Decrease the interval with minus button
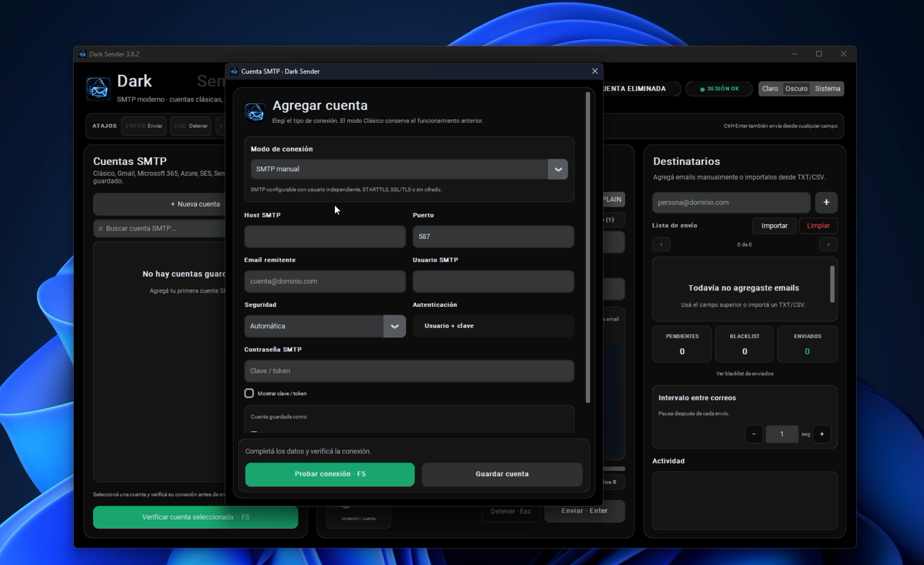Image resolution: width=924 pixels, height=565 pixels. tap(754, 434)
